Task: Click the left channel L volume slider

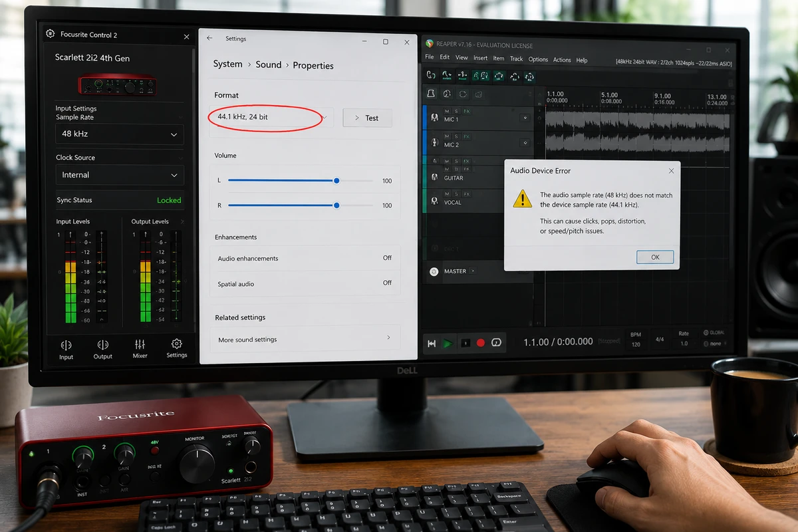Action: pyautogui.click(x=300, y=180)
